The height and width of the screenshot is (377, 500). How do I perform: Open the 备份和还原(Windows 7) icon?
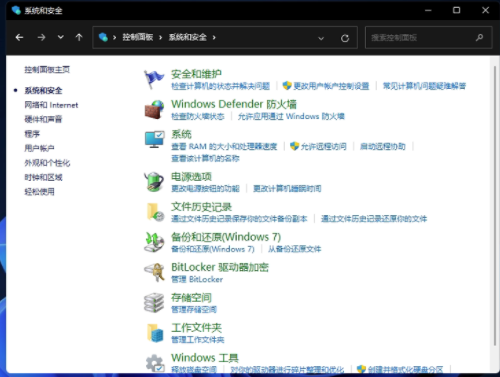click(154, 242)
